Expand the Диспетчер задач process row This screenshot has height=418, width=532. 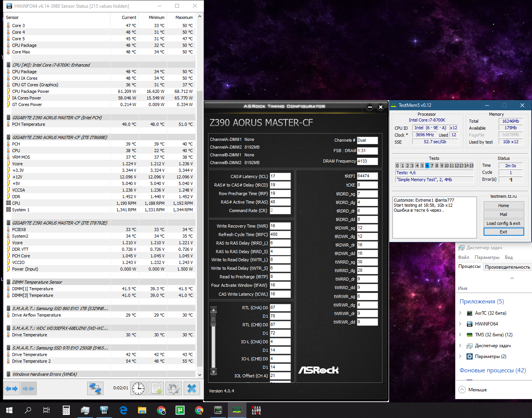[460, 346]
